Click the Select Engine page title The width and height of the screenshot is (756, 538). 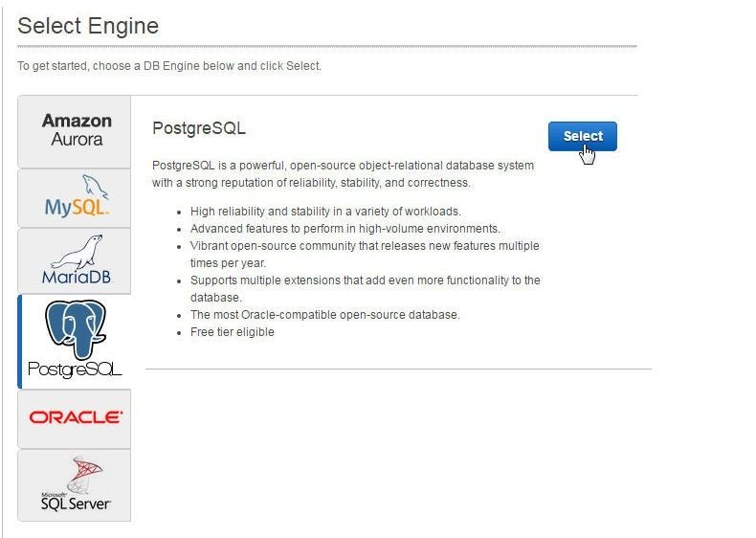[88, 26]
